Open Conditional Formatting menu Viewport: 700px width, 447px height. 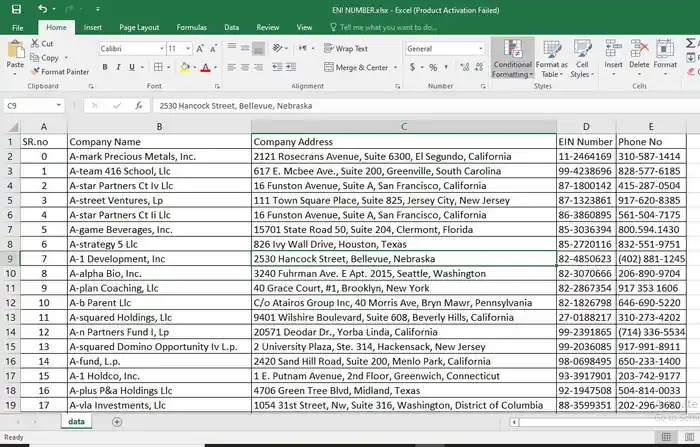click(512, 58)
